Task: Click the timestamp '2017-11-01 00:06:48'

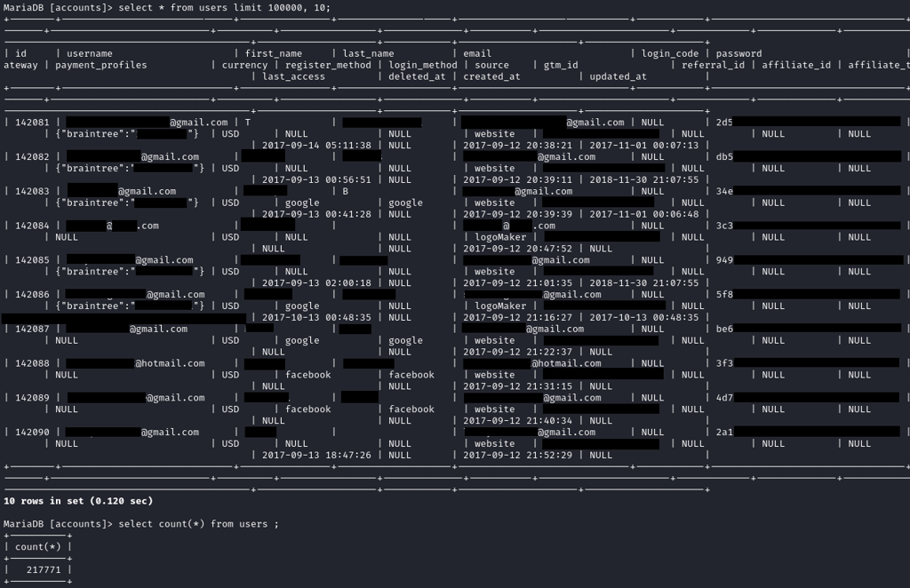Action: 644,214
